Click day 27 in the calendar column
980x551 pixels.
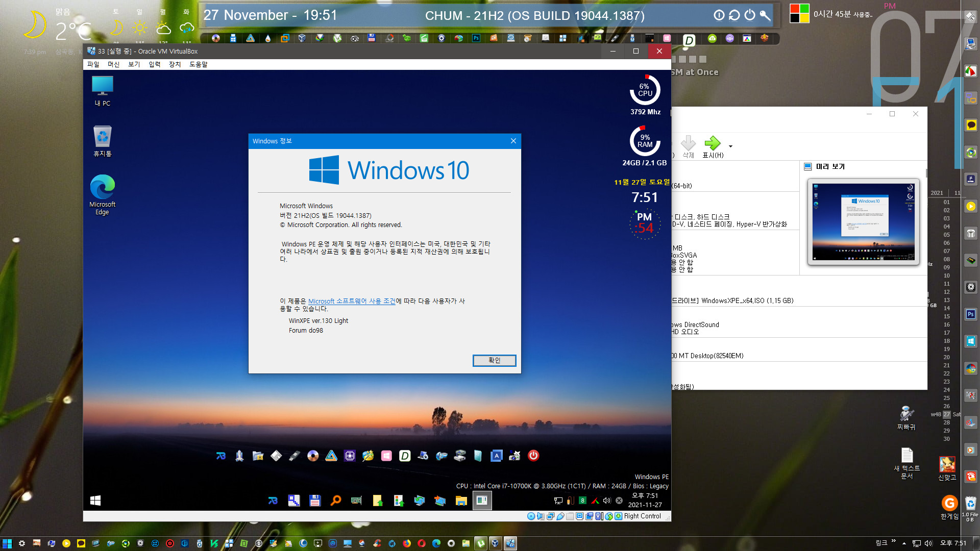(947, 414)
